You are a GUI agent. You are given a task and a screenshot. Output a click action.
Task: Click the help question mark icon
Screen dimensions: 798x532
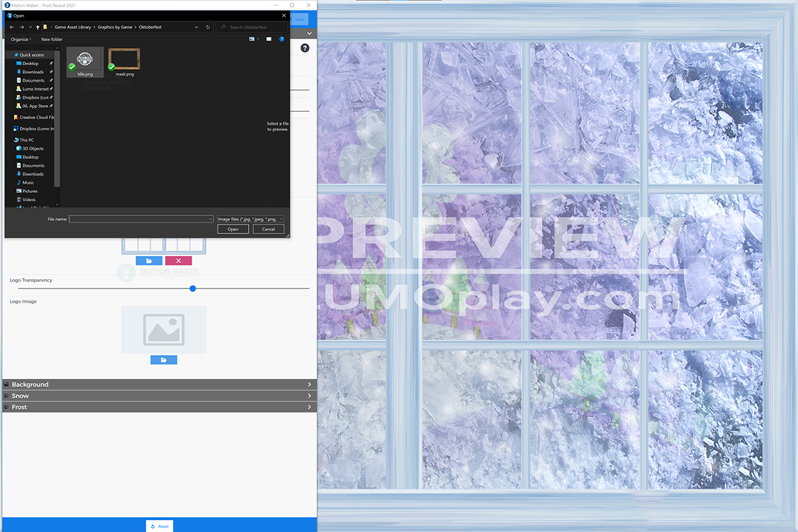coord(305,48)
